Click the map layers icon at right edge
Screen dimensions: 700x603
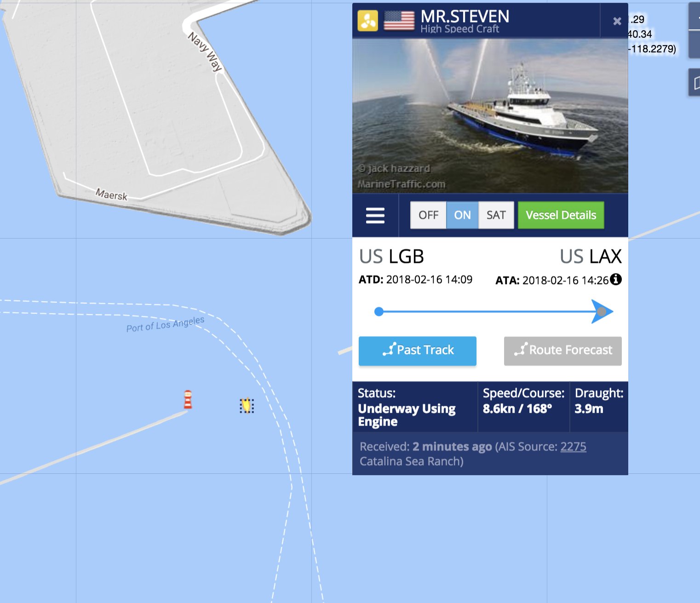pos(695,83)
